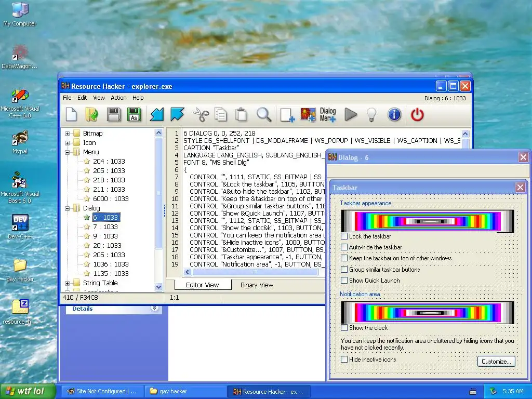Screen dimensions: 532x399
Task: Toggle Keep the taskbar on top checkbox
Action: point(344,258)
